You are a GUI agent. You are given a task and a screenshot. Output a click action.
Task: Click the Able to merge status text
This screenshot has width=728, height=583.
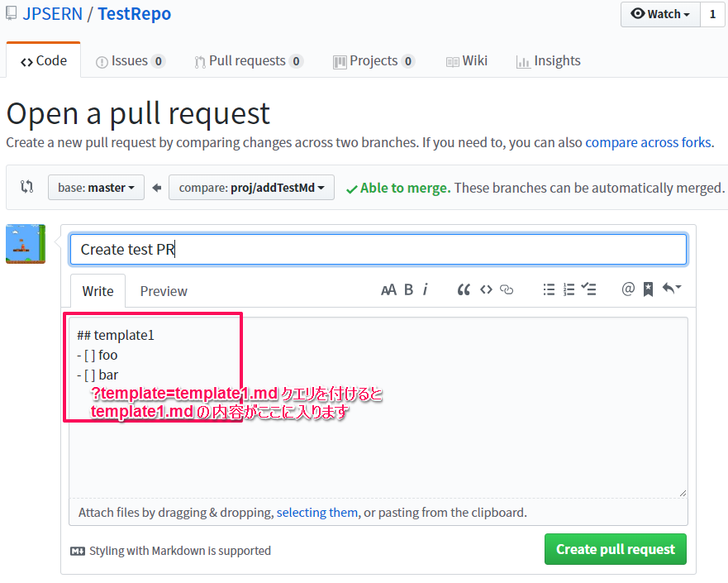[x=406, y=188]
